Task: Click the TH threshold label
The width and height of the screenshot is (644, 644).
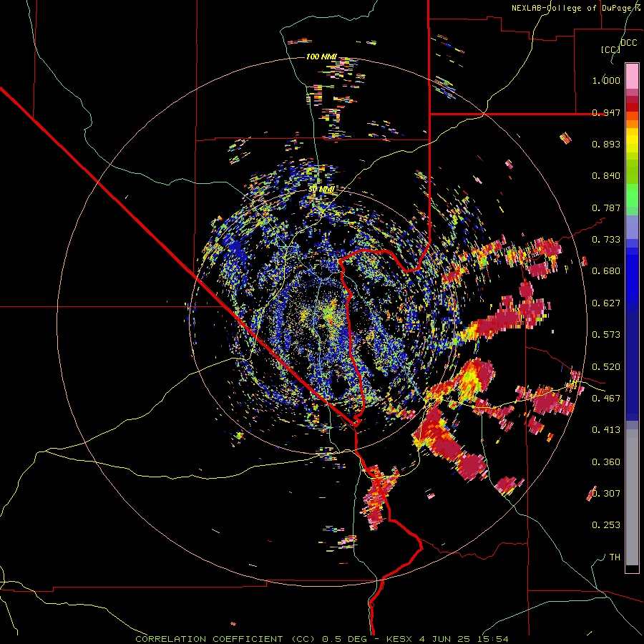Action: [x=615, y=557]
